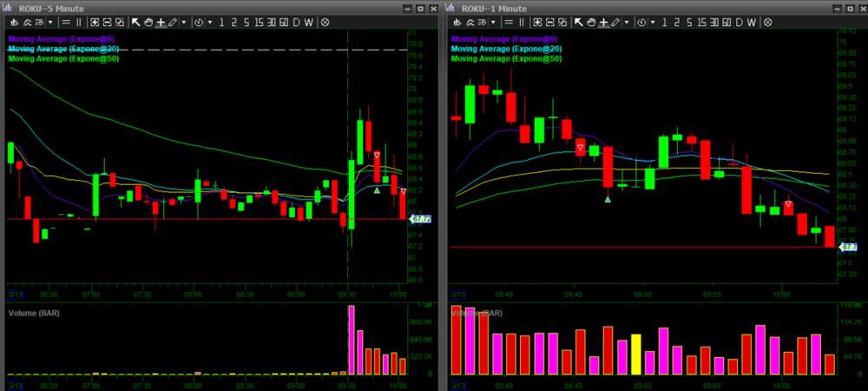
Task: Toggle the 9-period Exponential Moving Average in 5 Minute chart
Action: pos(62,38)
